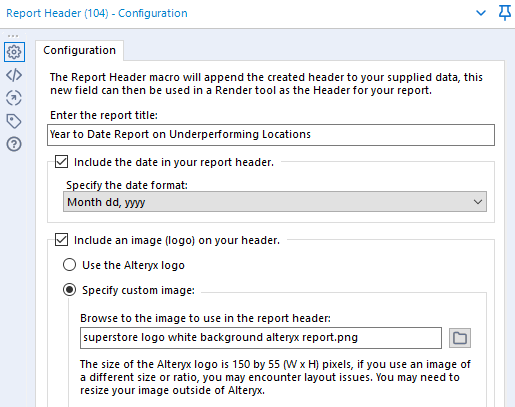Open the Annotation tag icon
Screen dimensions: 515x407
[x=14, y=121]
